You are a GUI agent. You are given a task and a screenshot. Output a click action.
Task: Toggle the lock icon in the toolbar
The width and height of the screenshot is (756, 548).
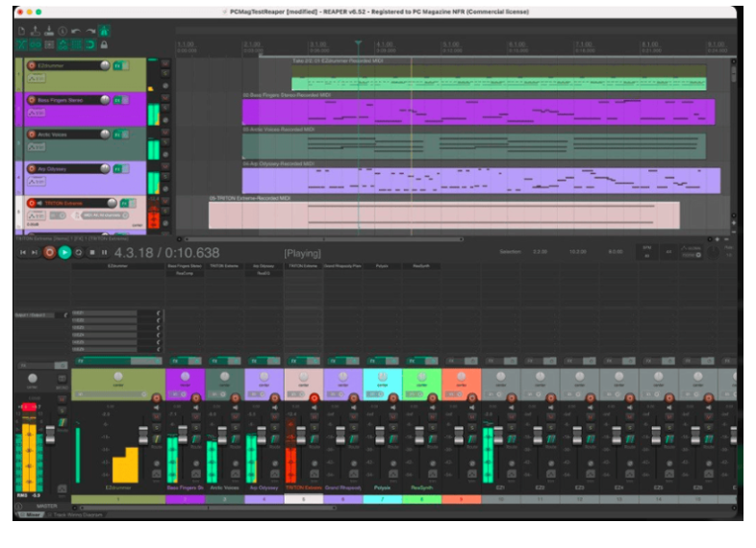104,44
